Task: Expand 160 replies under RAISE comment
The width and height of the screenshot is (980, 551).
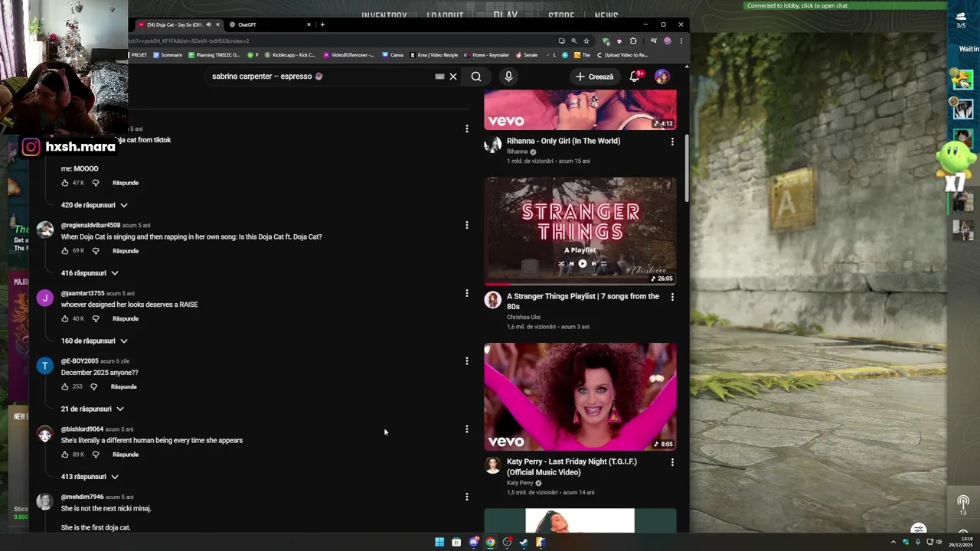Action: [x=94, y=341]
